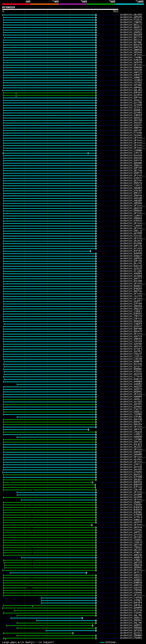This screenshot has width=146, height=644.
Task: Click the AV396529 query name label
Action: point(8,7)
